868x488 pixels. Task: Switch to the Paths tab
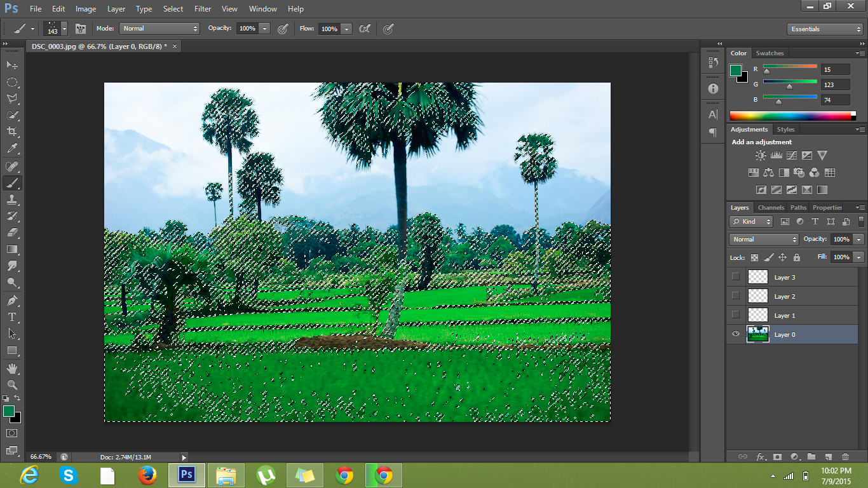click(798, 207)
